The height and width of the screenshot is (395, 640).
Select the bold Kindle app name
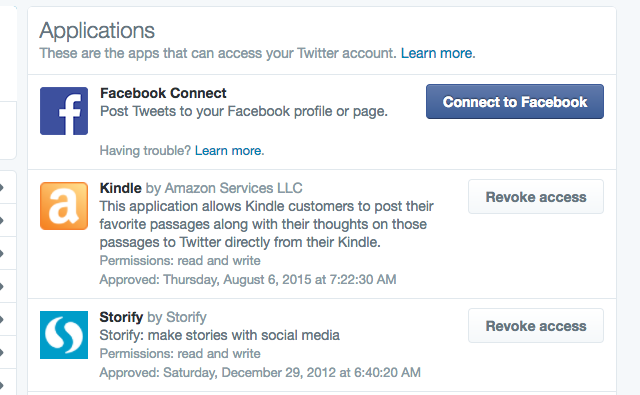pyautogui.click(x=120, y=188)
